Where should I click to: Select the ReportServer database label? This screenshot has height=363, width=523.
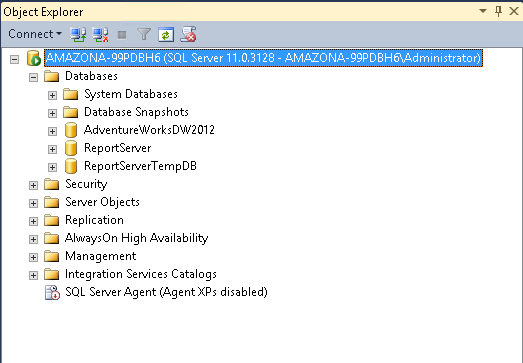[117, 148]
